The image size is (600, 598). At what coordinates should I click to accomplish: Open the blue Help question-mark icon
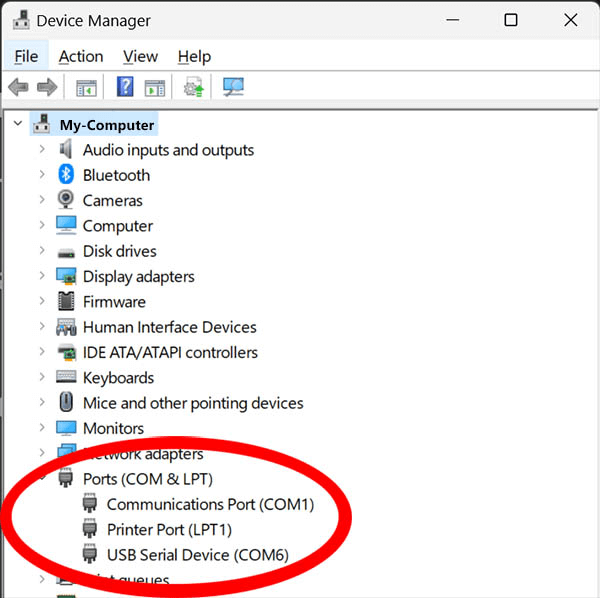tap(125, 86)
